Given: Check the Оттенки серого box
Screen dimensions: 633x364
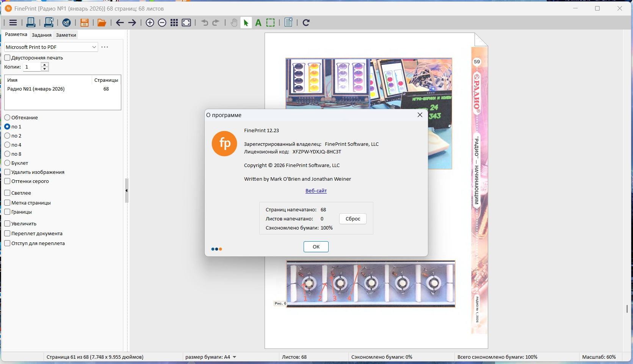Looking at the screenshot, I should pyautogui.click(x=7, y=181).
